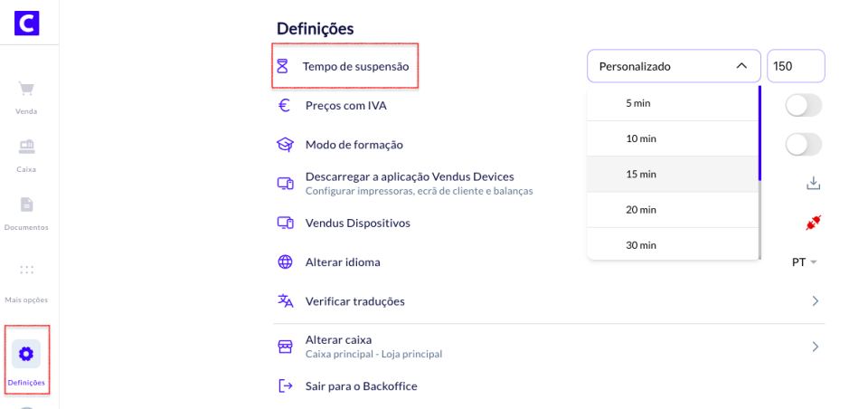The image size is (868, 409).
Task: Click the custom time field showing 150
Action: coord(796,66)
